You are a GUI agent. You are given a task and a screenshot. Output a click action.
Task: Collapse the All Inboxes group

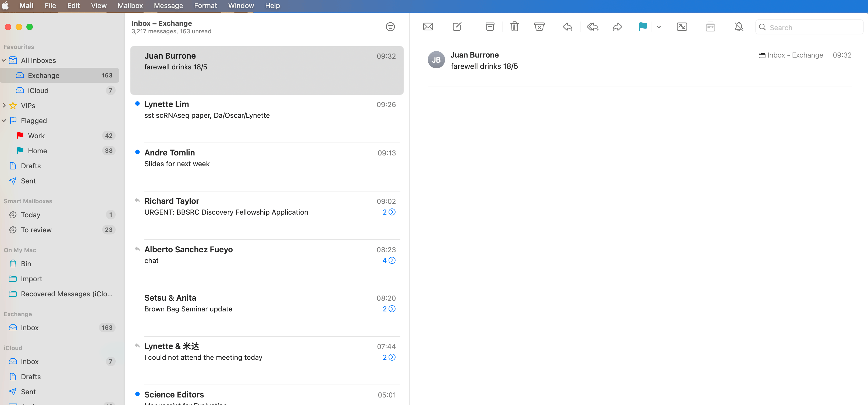pyautogui.click(x=4, y=60)
